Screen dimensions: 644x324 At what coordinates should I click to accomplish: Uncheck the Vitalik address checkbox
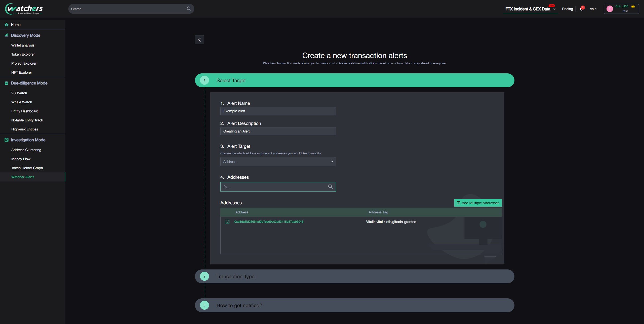[227, 222]
